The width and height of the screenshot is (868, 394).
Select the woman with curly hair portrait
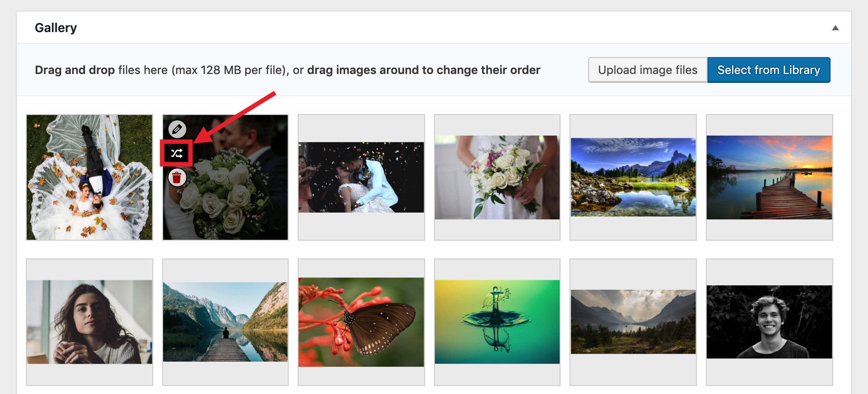[x=90, y=322]
